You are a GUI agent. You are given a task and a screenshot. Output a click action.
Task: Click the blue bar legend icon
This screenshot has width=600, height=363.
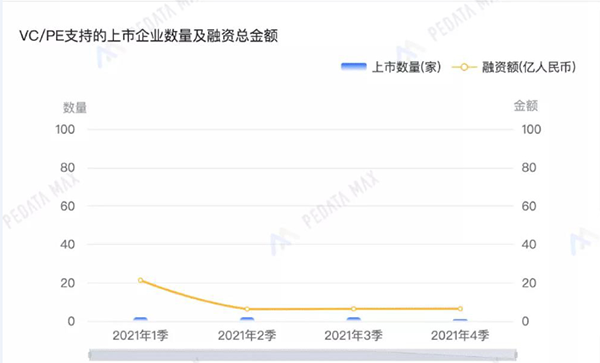tap(354, 67)
